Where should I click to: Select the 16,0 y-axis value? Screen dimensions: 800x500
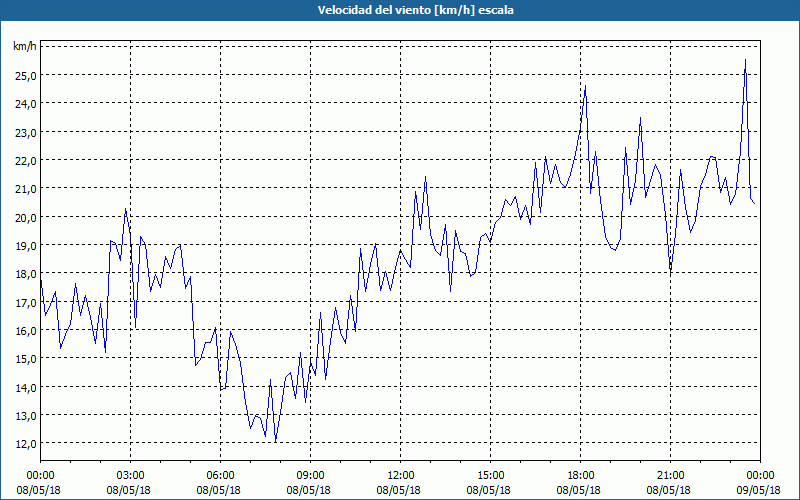coord(25,330)
